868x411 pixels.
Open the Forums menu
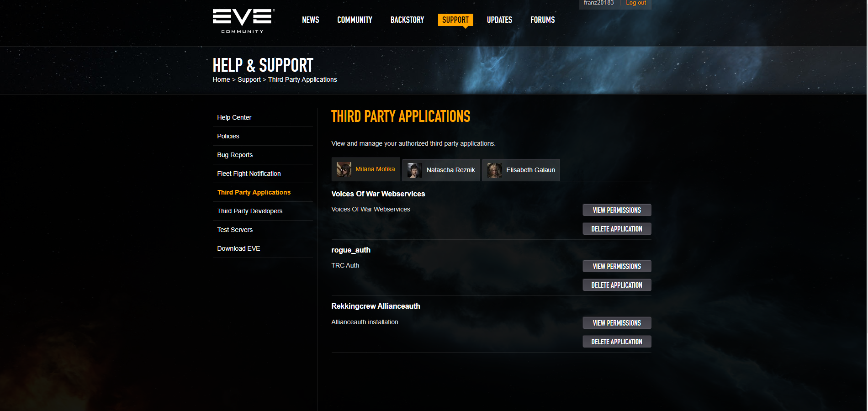(542, 20)
